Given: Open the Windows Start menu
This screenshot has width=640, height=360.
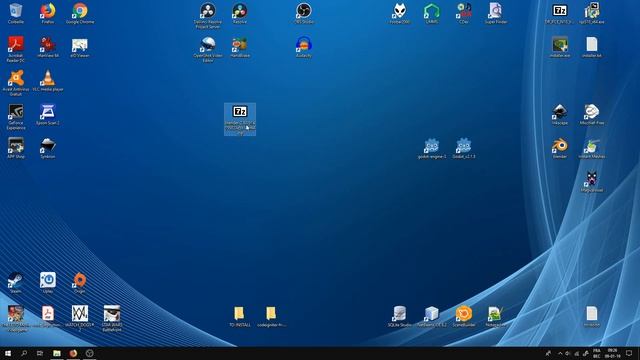Looking at the screenshot, I should tap(8, 353).
